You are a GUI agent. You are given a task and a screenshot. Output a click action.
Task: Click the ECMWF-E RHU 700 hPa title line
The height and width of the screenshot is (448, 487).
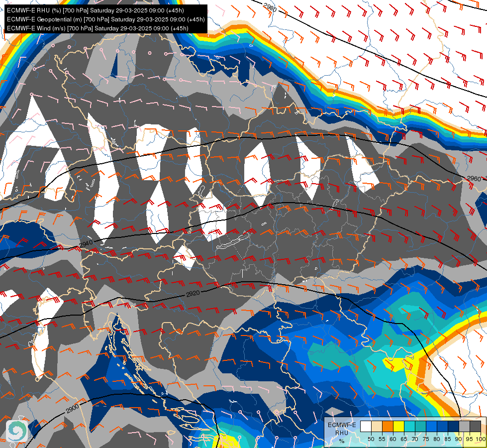(96, 10)
